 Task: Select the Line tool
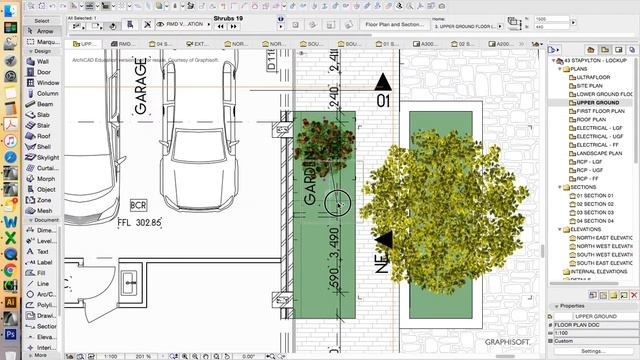pyautogui.click(x=41, y=283)
